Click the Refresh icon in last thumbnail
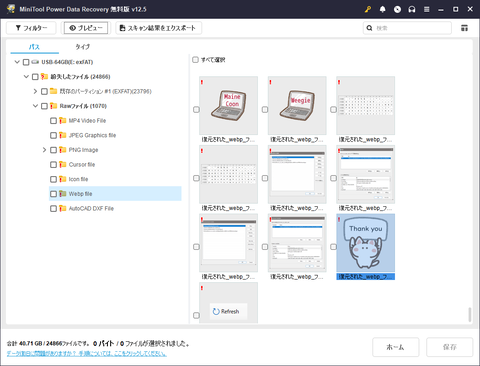Viewport: 480px width, 366px height. tap(216, 311)
